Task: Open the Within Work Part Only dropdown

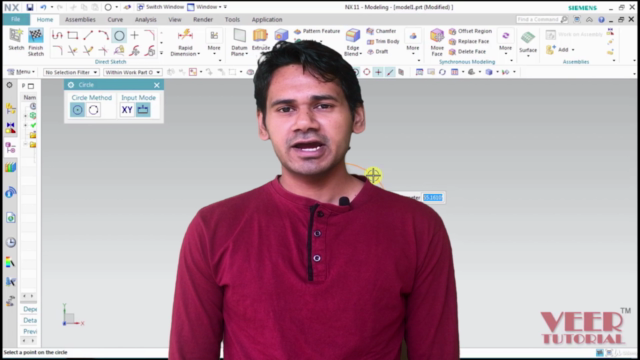Action: 133,72
